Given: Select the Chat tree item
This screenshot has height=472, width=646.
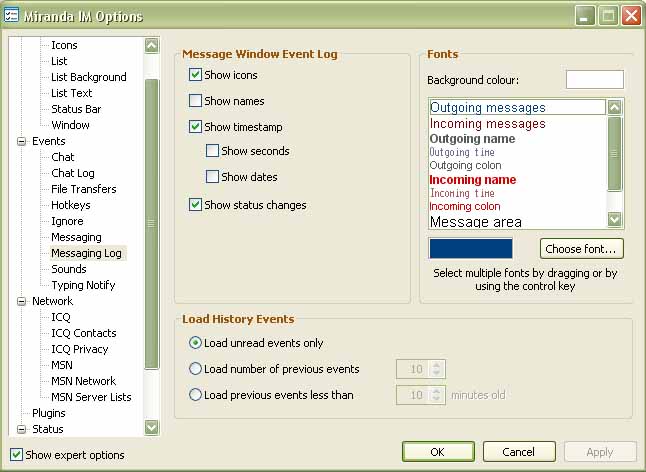Looking at the screenshot, I should [63, 157].
